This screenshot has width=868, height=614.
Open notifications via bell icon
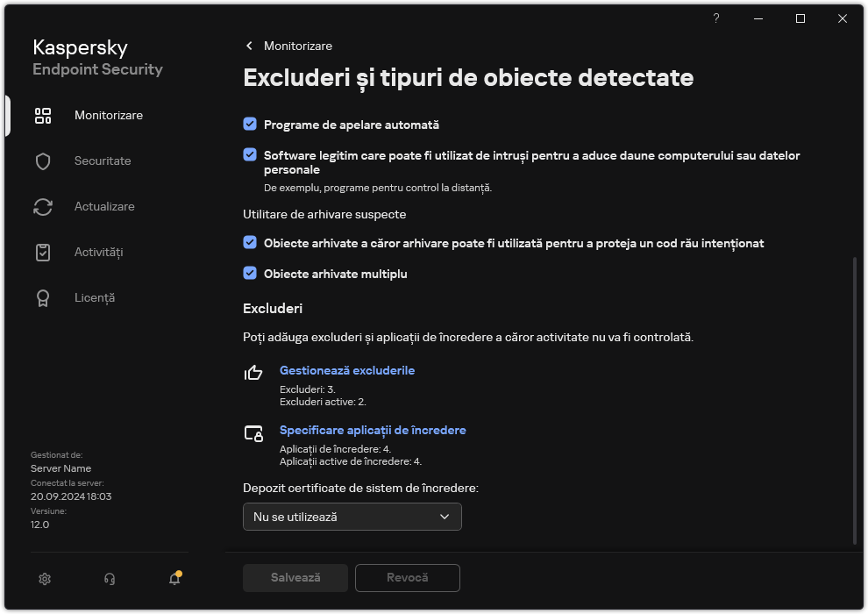(173, 579)
